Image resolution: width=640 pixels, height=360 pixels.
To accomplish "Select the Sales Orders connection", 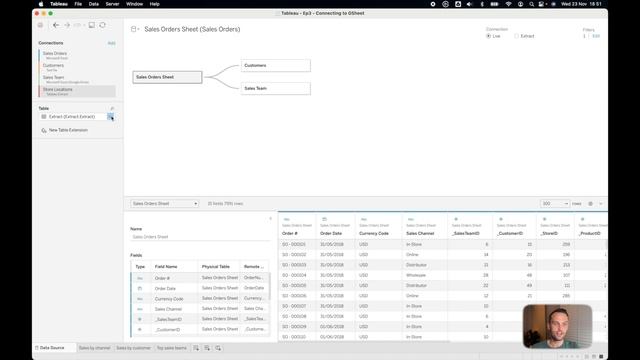I will [x=77, y=56].
